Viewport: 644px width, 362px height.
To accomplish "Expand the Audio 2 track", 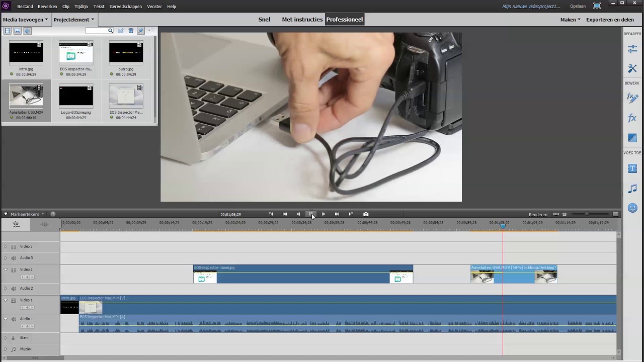I will (6, 289).
